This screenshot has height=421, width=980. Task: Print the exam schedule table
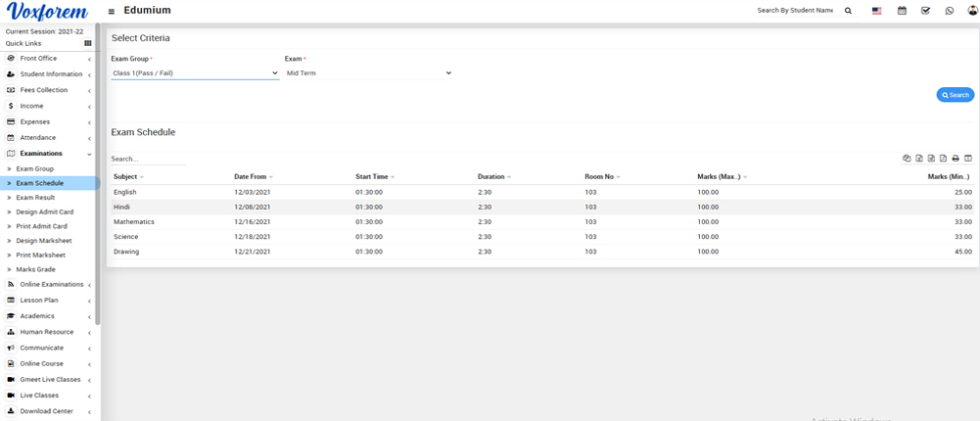click(956, 159)
